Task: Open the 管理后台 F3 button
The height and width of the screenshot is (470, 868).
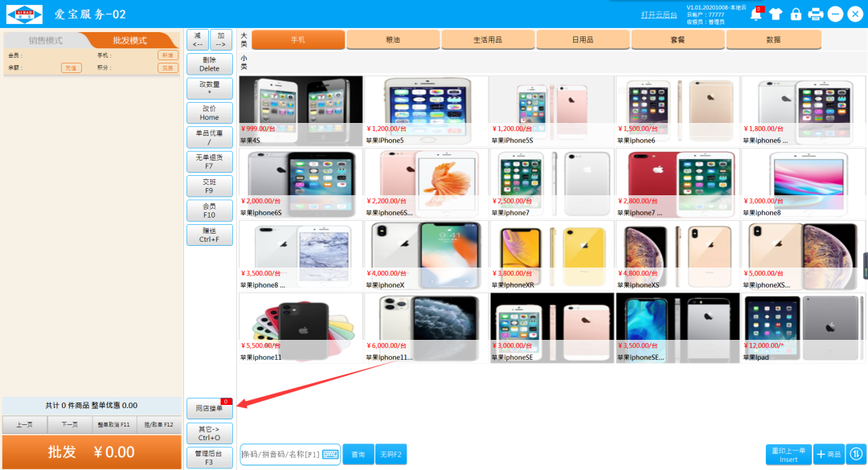Action: [x=209, y=457]
